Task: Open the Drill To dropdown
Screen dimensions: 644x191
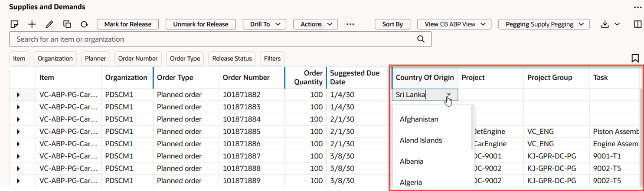Action: tap(265, 24)
